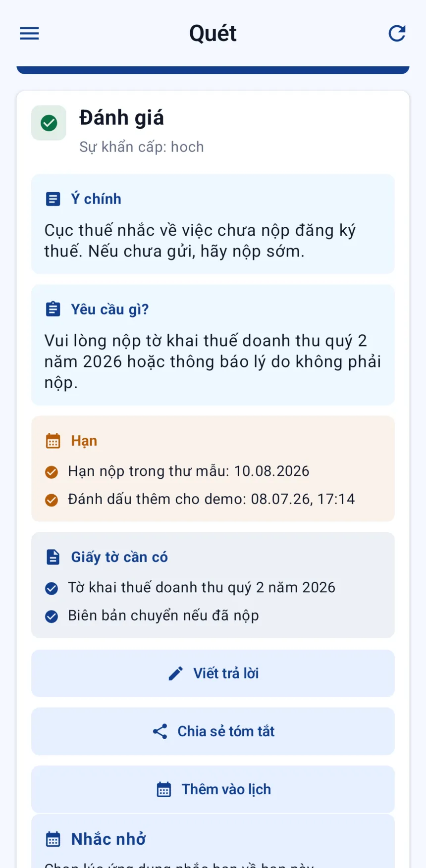Select the Quét page title

[213, 33]
